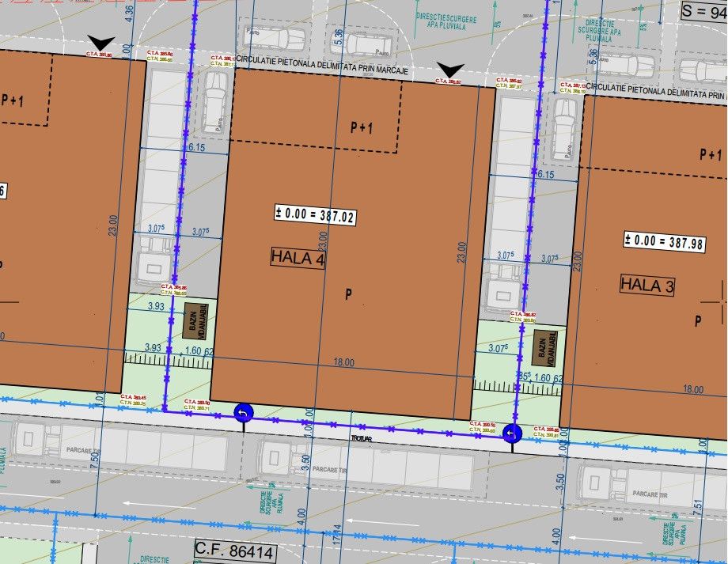
Task: Click the C.F. 86414 parcel label
Action: click(234, 551)
